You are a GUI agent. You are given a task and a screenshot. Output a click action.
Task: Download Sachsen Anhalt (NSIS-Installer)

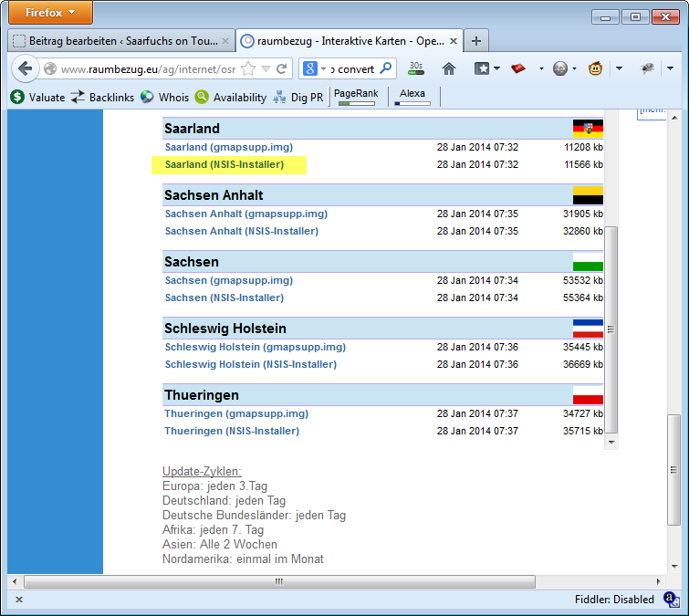coord(242,231)
